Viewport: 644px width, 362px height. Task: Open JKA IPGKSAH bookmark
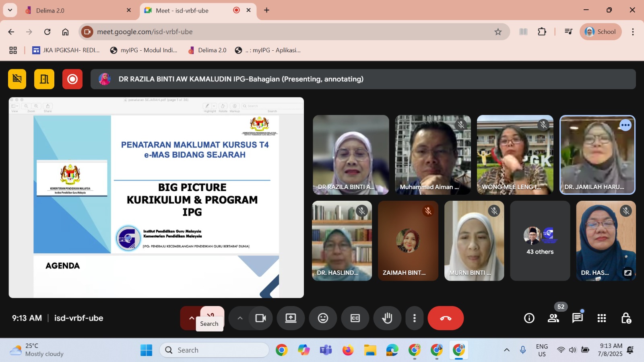coord(66,50)
